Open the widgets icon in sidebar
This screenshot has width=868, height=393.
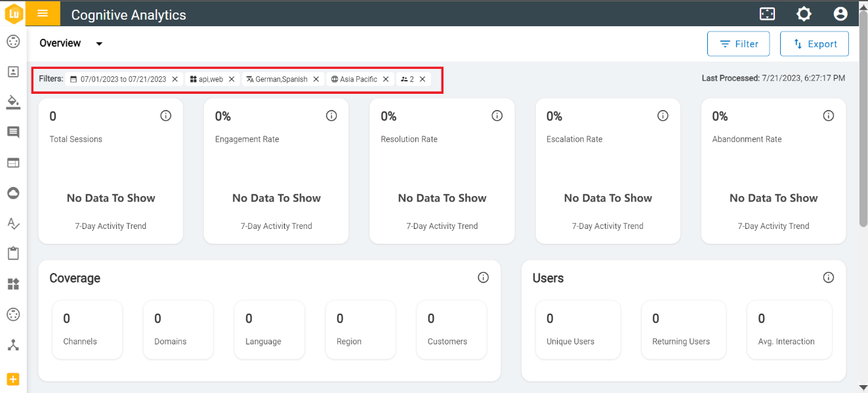(x=13, y=284)
